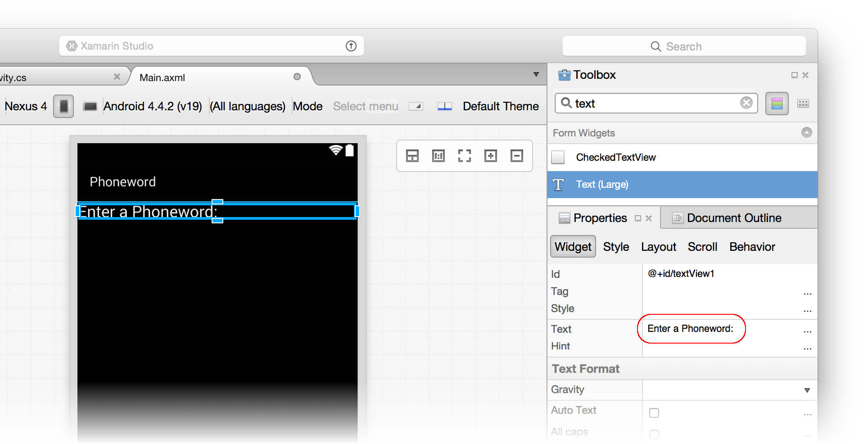Open the document tabs dropdown arrow
The image size is (868, 444).
coord(536,75)
